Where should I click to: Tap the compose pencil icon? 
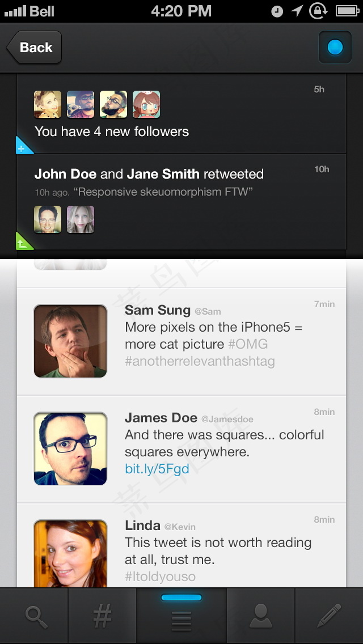tap(330, 616)
